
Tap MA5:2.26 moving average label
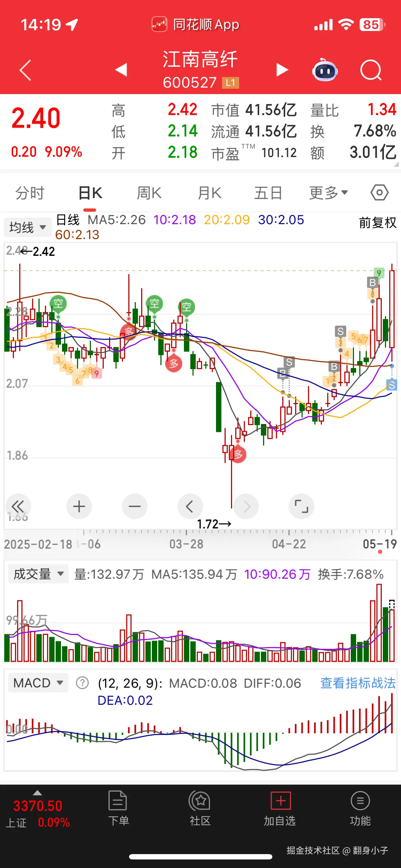[117, 220]
